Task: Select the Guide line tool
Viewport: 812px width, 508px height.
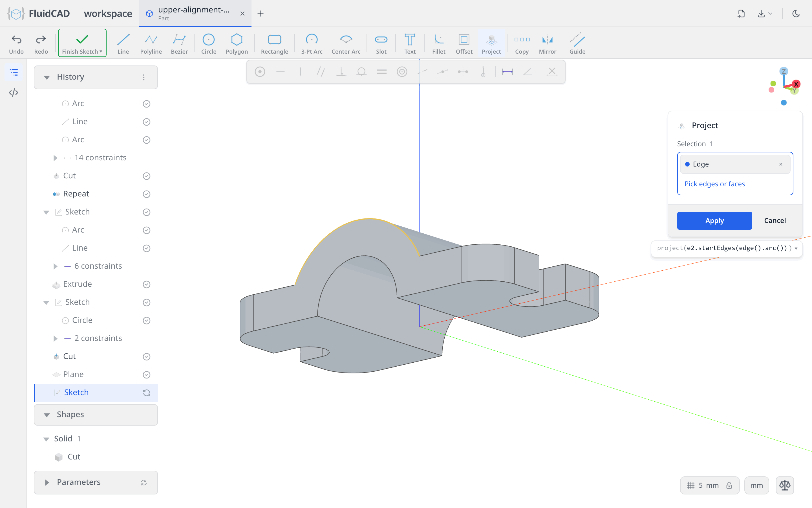Action: (x=577, y=44)
